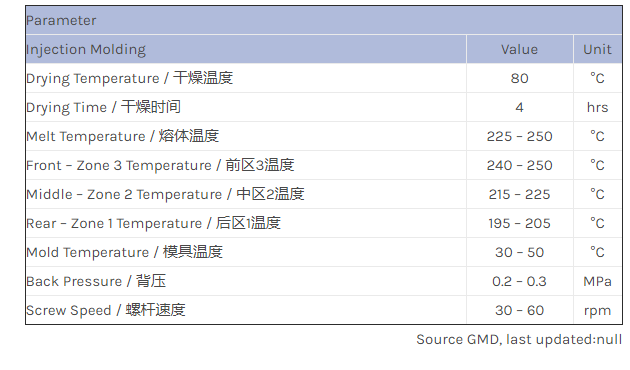Click the 215 - 225 value cell
Image resolution: width=630 pixels, height=370 pixels.
click(x=520, y=194)
